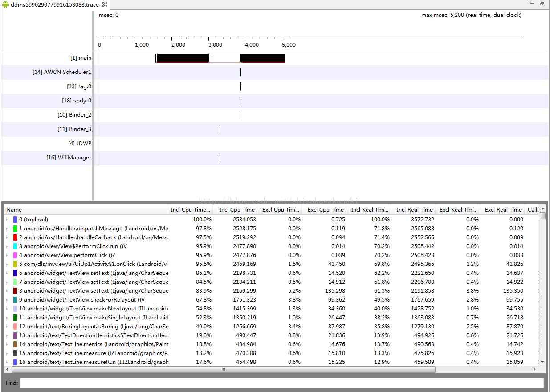Click inside the Find text field

(x=281, y=383)
